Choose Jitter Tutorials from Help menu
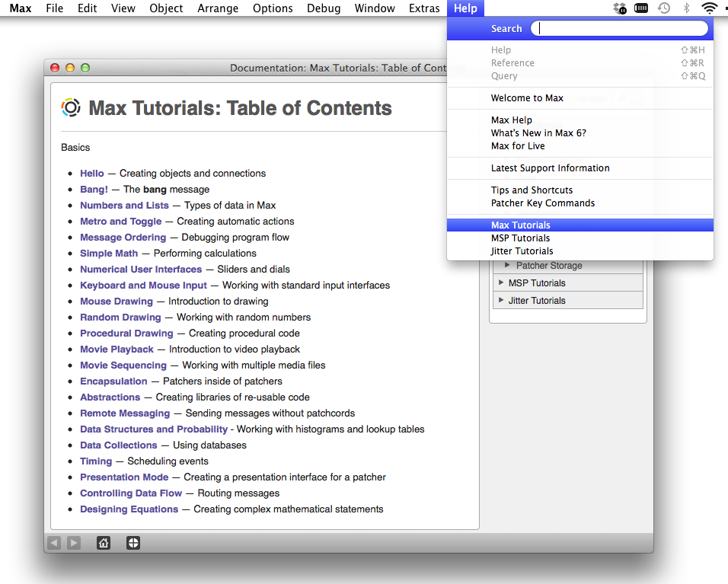728x584 pixels. [580, 251]
